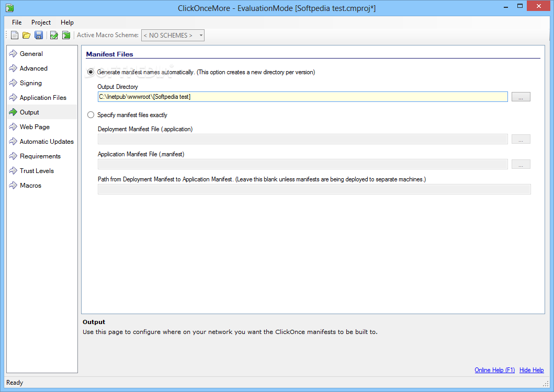Click the arrow icon beside Trust Levels

tap(13, 171)
